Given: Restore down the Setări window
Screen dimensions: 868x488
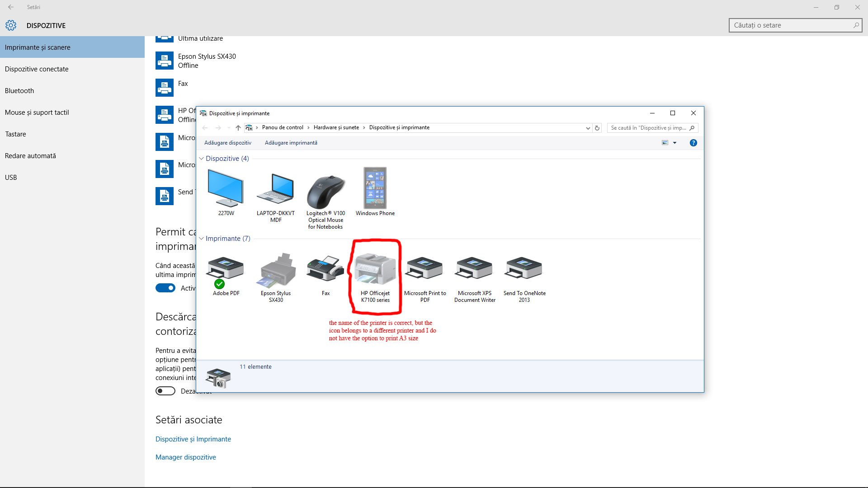Looking at the screenshot, I should pyautogui.click(x=837, y=7).
